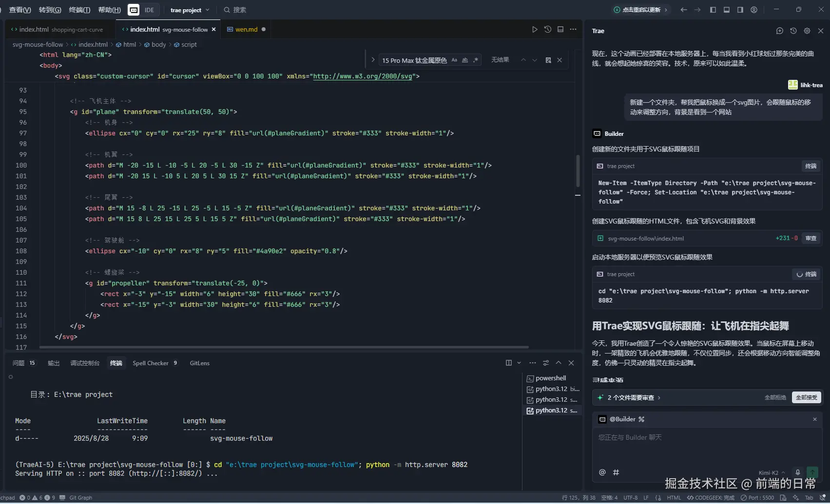Open svg-mouse-follow\index.html file link
This screenshot has height=504, width=830.
click(x=646, y=239)
